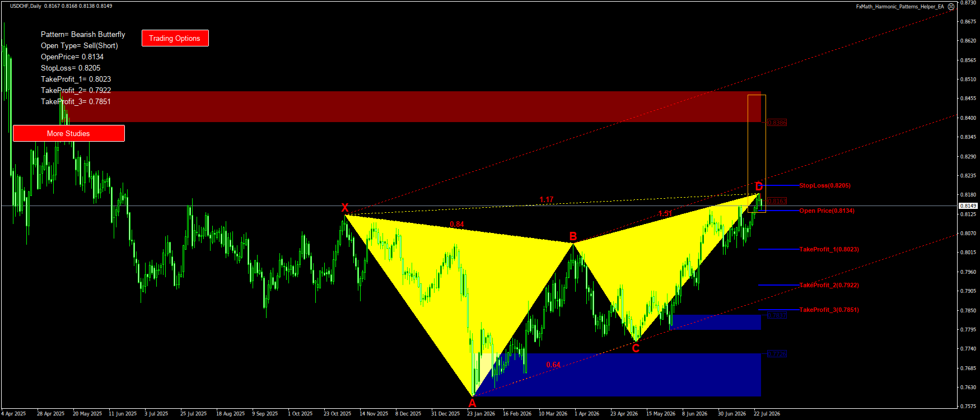Viewport: 980px width, 420px height.
Task: Select the dark red resistance zone rectangle
Action: point(411,106)
